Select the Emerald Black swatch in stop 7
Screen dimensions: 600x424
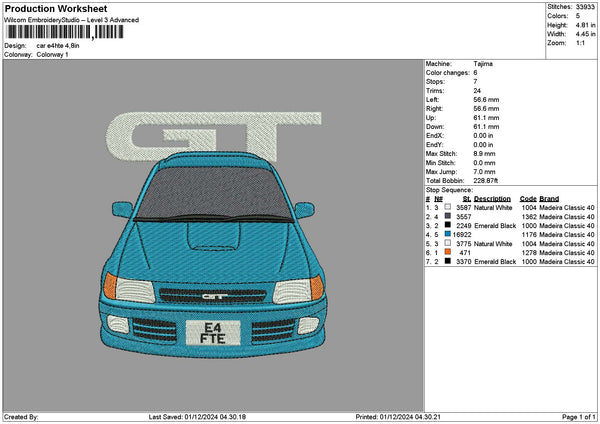click(447, 262)
